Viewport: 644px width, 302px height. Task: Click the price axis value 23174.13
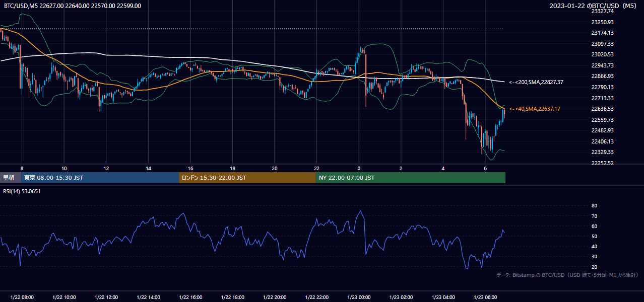click(x=602, y=33)
